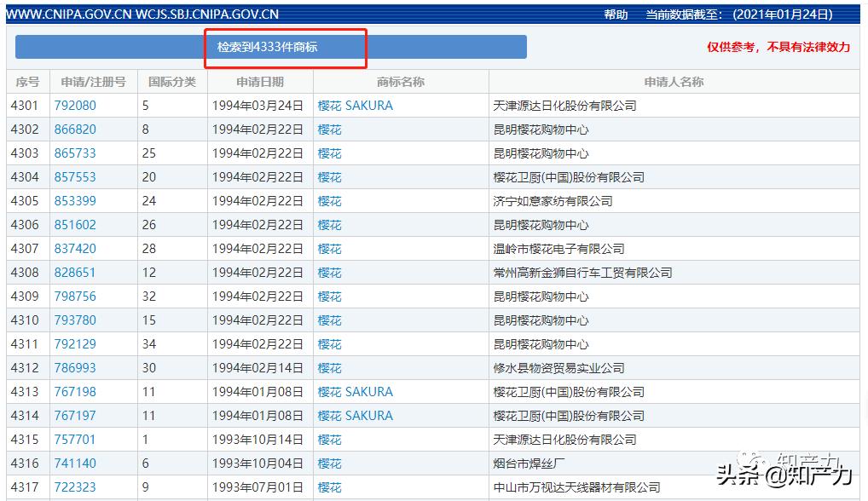This screenshot has height=501, width=868.
Task: Click the header site URL text
Action: (x=142, y=14)
